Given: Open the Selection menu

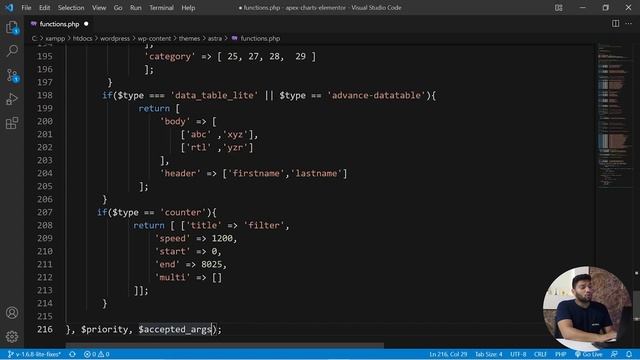Looking at the screenshot, I should [x=71, y=8].
